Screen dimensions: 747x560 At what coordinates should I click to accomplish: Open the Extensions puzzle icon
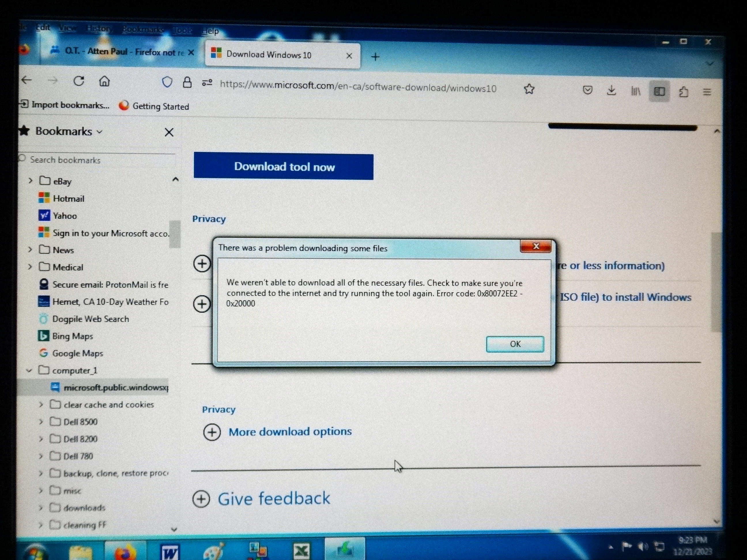[684, 92]
